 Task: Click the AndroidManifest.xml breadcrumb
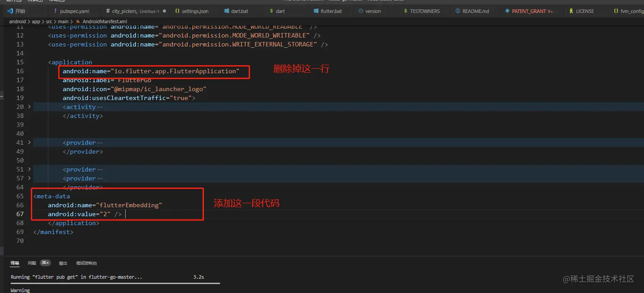coord(105,21)
